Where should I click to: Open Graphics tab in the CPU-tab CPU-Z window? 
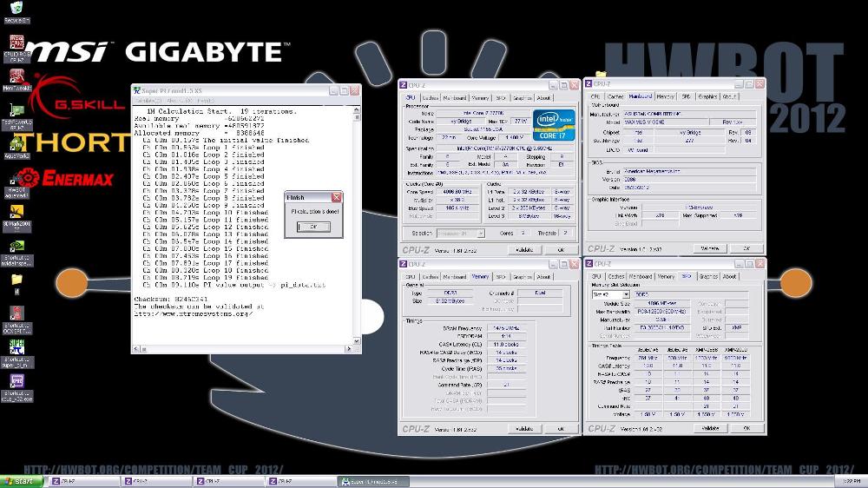click(522, 97)
